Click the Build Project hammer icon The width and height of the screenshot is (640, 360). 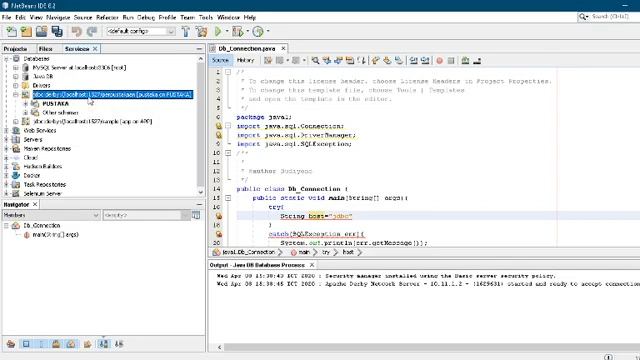tap(186, 31)
